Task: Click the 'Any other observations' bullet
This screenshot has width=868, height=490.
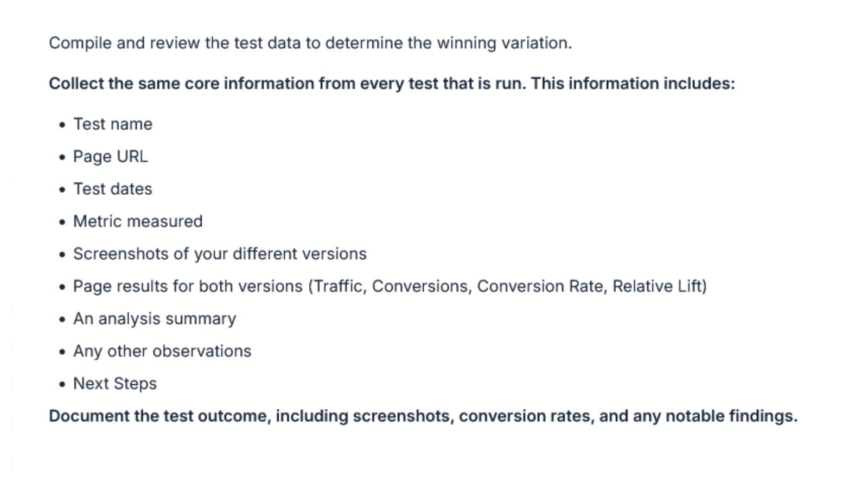Action: (x=162, y=351)
